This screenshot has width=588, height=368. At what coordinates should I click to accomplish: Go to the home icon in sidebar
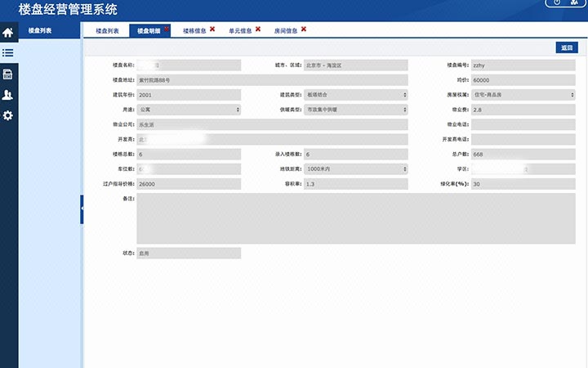(8, 33)
